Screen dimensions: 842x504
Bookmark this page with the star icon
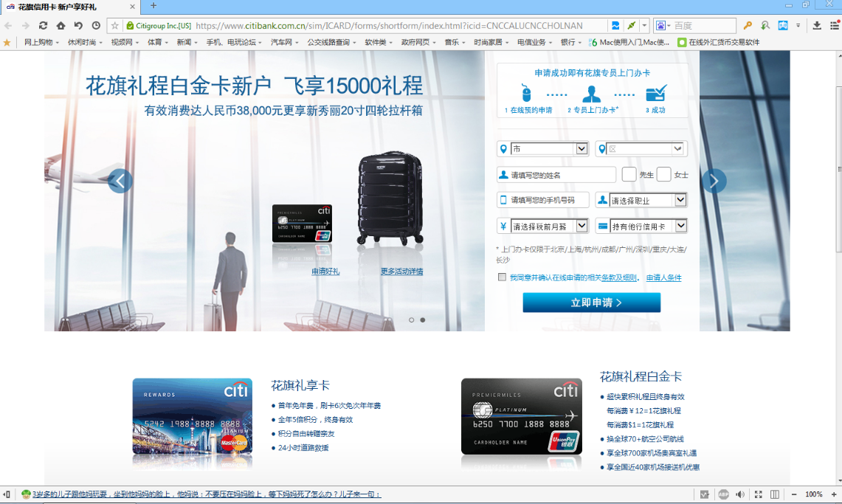pyautogui.click(x=115, y=26)
